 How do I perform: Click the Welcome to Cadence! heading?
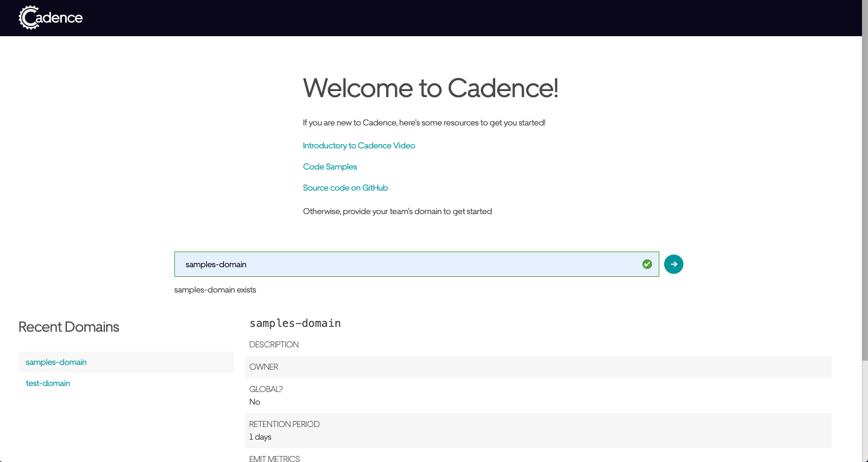tap(431, 88)
